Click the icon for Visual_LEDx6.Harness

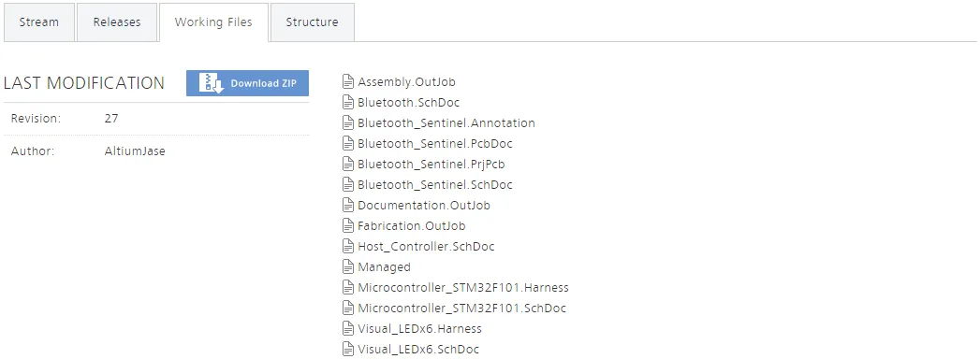click(348, 329)
